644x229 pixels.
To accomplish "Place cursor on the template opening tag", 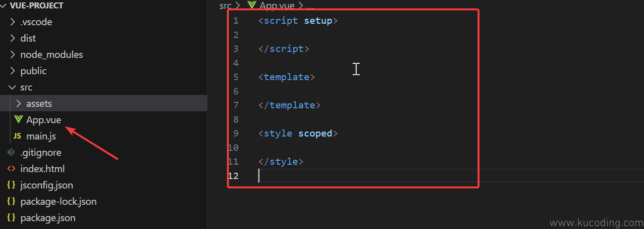I will pos(286,77).
